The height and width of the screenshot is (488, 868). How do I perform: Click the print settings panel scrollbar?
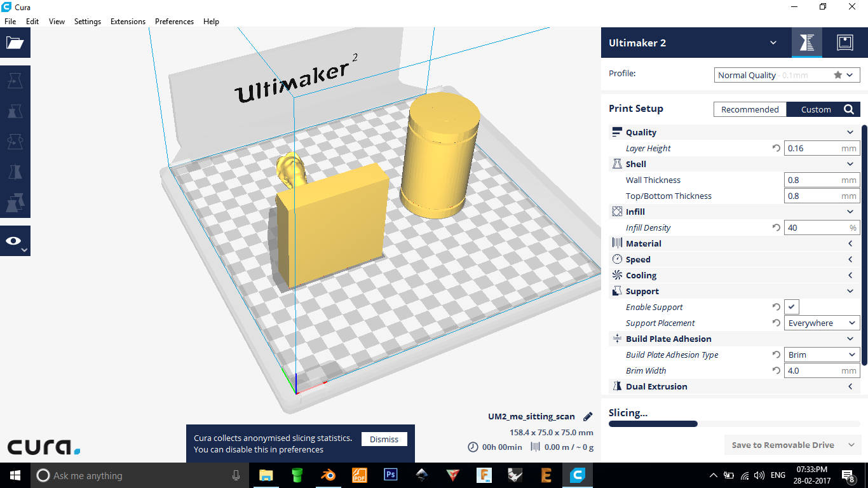click(x=864, y=245)
